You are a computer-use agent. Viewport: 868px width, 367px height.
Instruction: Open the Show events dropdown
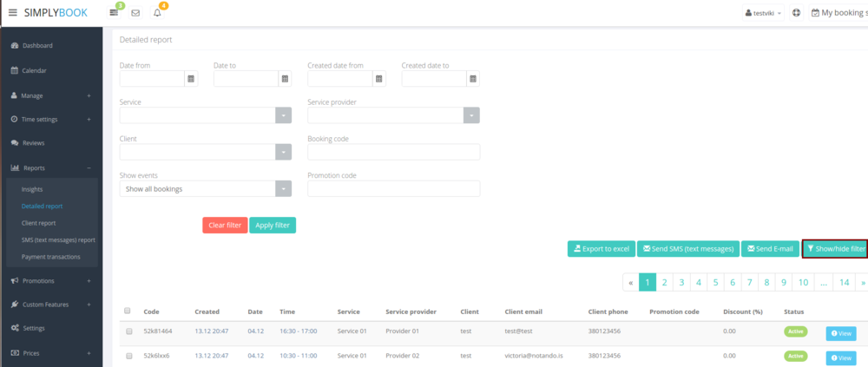283,189
